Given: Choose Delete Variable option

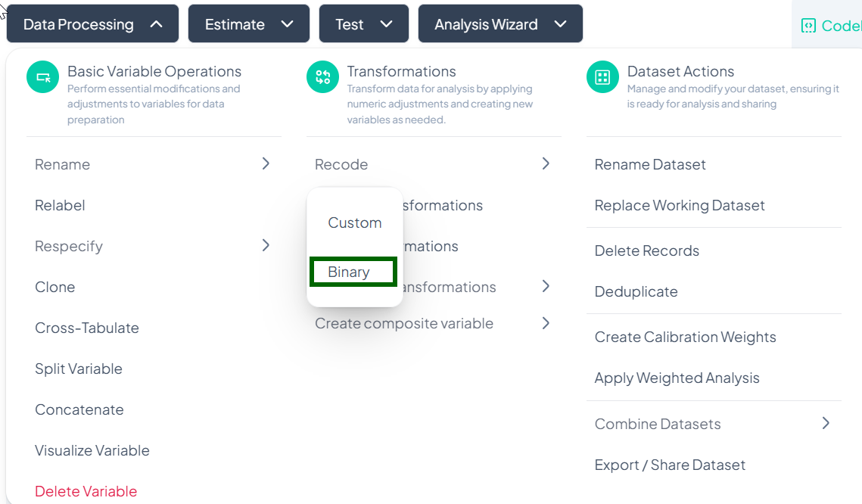Looking at the screenshot, I should click(86, 491).
